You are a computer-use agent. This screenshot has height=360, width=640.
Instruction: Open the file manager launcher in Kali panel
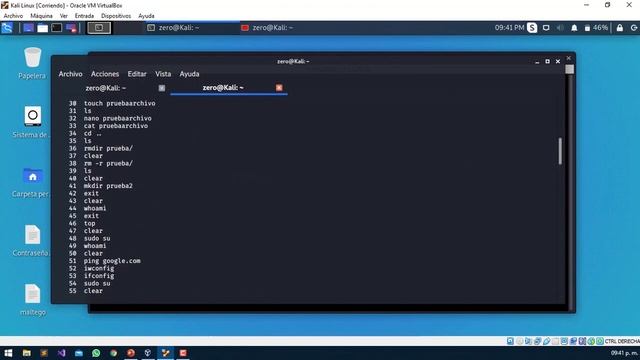(42, 28)
